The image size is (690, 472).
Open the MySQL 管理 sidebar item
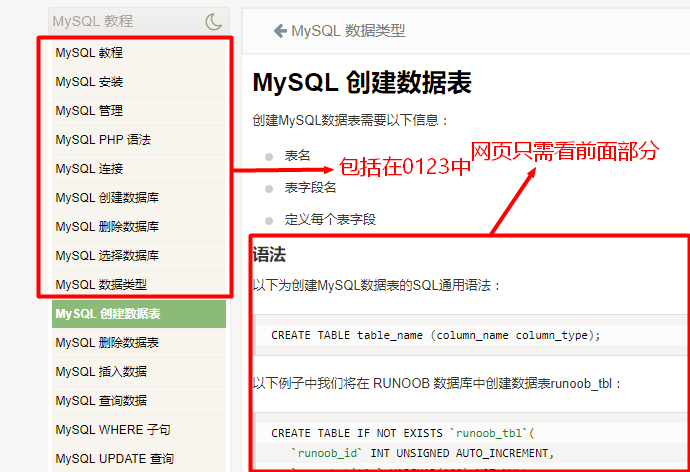click(139, 111)
